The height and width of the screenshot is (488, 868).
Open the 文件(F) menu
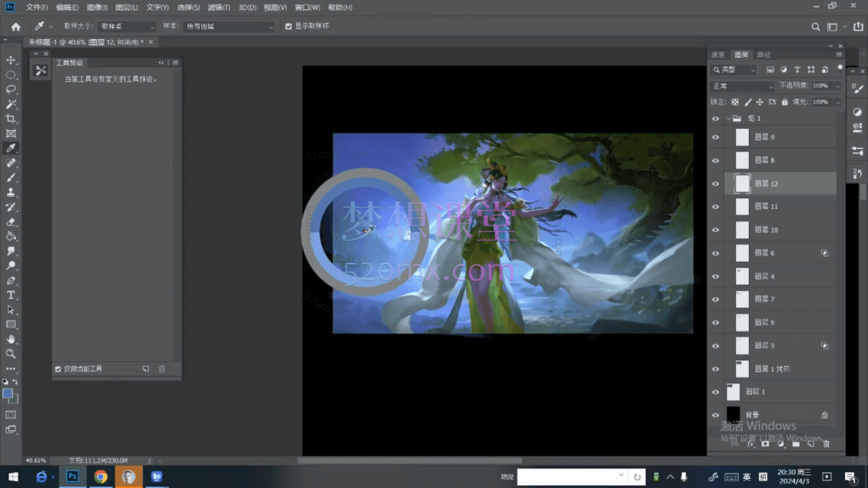coord(37,7)
